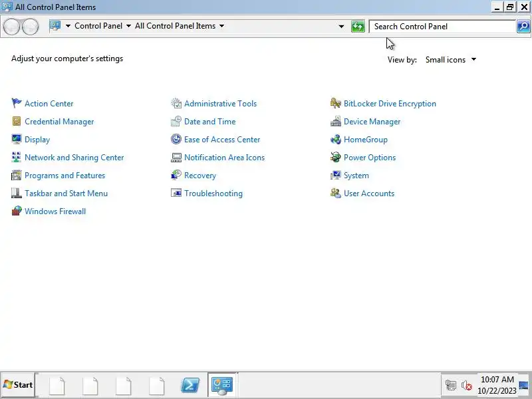This screenshot has height=399, width=532.
Task: Click the Action Center flag icon
Action: 16,103
